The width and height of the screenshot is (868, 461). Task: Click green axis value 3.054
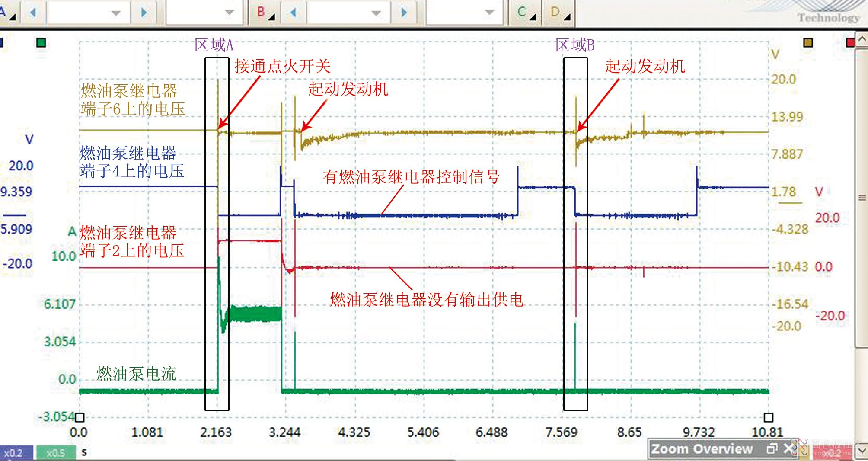pos(60,342)
